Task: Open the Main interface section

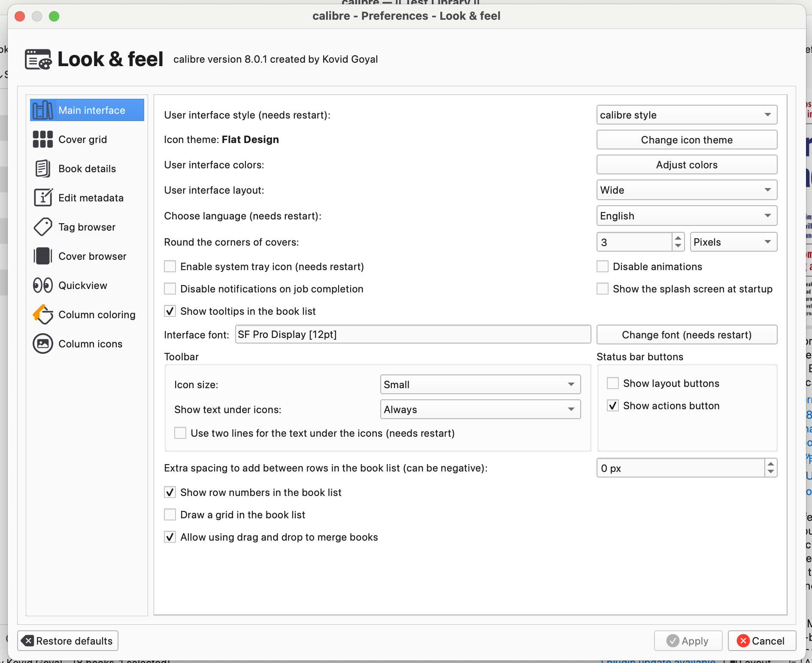Action: [x=87, y=110]
